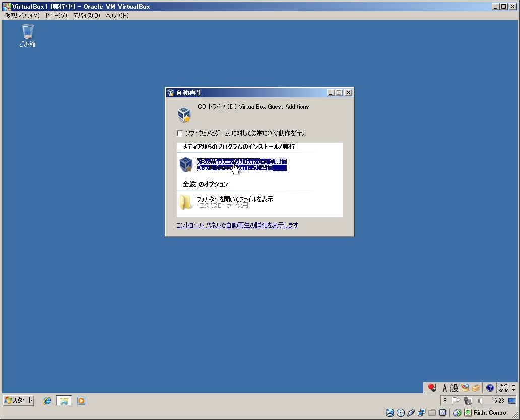Open the スタート menu button
The image size is (520, 420).
pyautogui.click(x=19, y=400)
